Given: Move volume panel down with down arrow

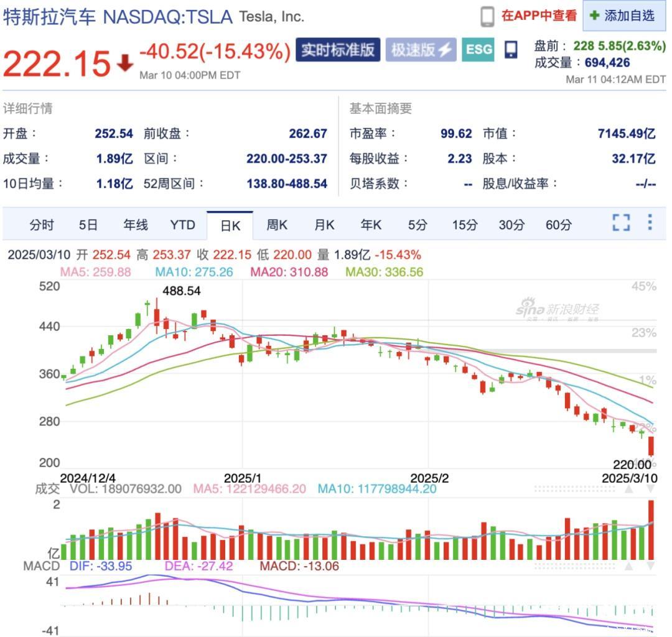Looking at the screenshot, I should pyautogui.click(x=650, y=490).
